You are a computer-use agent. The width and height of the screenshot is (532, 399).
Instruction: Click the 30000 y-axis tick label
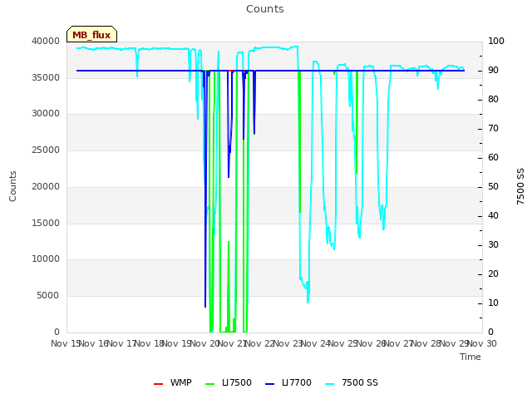[46, 114]
